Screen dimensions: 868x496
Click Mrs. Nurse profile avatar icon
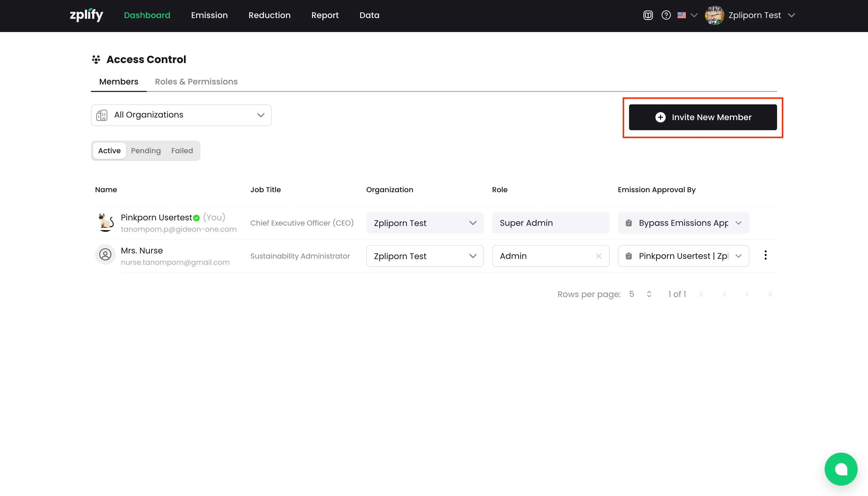click(105, 254)
